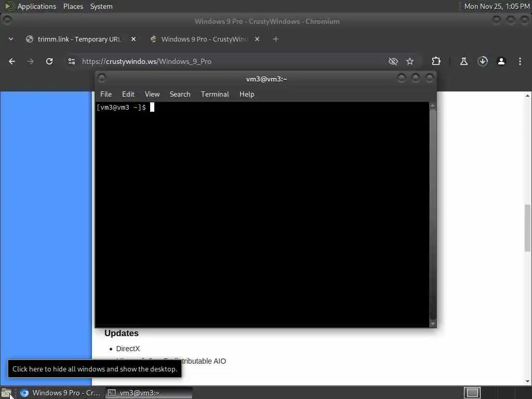Click the tracking protection eye icon
The height and width of the screenshot is (399, 532).
point(393,61)
